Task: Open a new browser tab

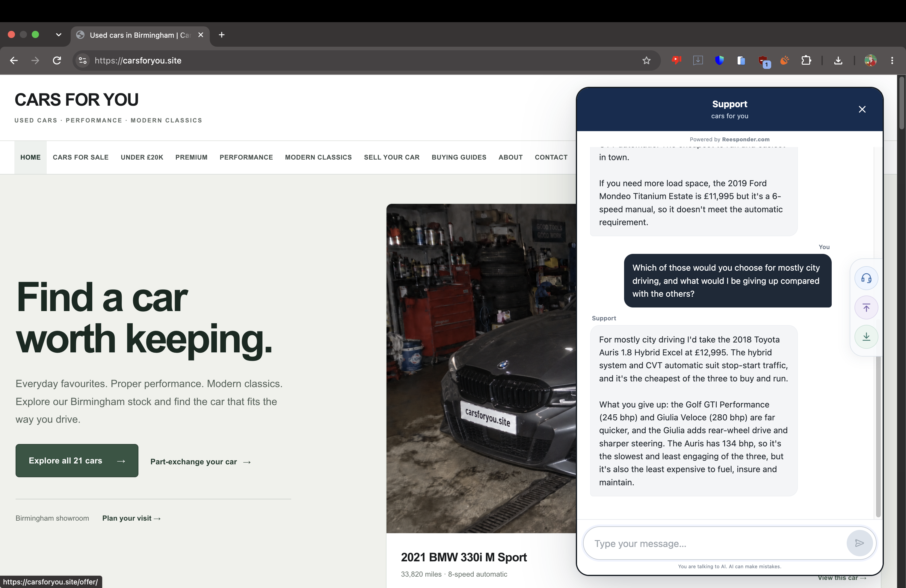Action: click(221, 35)
